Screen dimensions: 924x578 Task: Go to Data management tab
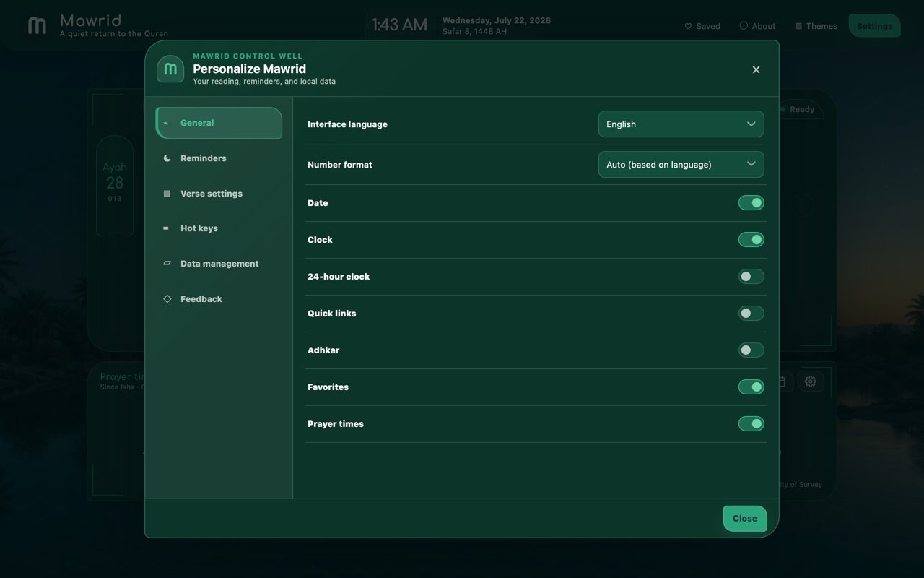coord(219,264)
